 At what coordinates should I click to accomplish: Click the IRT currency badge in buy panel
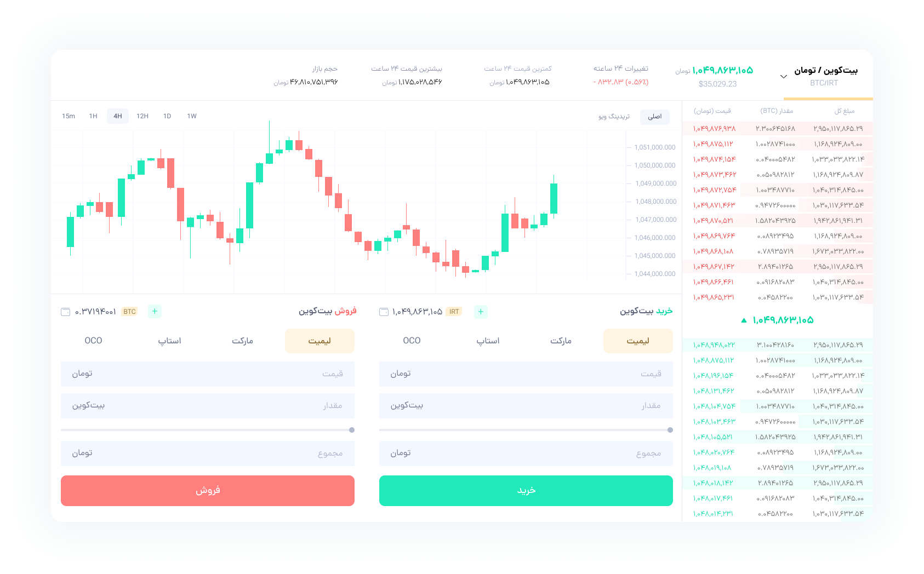click(x=454, y=312)
